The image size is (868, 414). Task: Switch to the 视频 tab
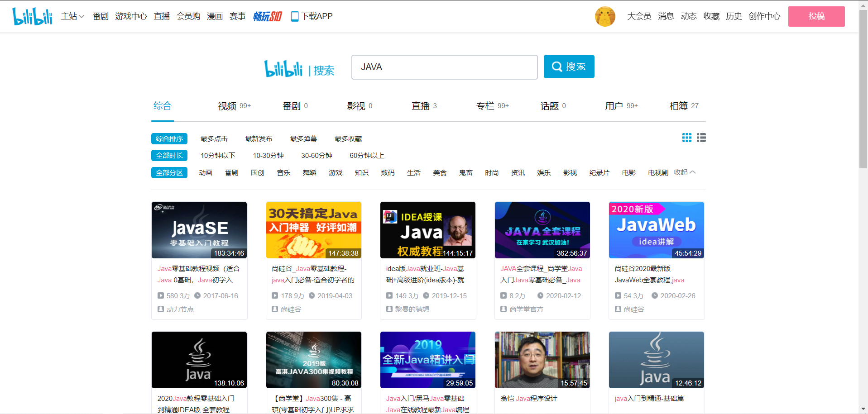point(228,106)
